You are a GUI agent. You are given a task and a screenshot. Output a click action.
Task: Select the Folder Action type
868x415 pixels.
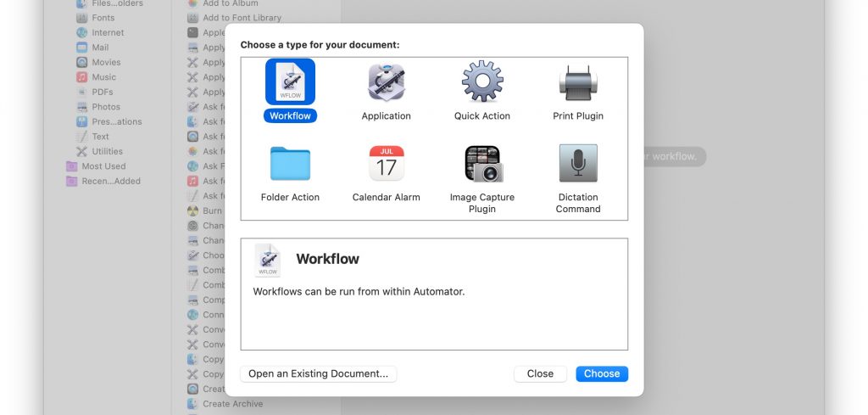click(x=290, y=173)
